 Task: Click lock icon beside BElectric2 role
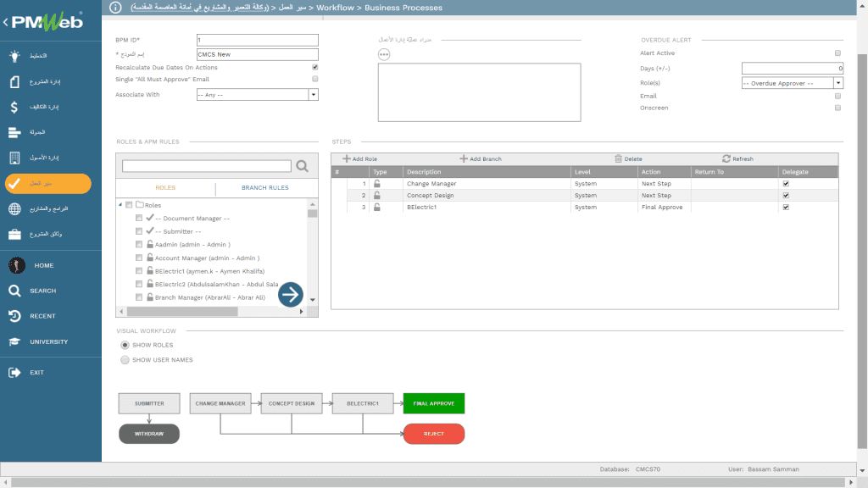(150, 284)
